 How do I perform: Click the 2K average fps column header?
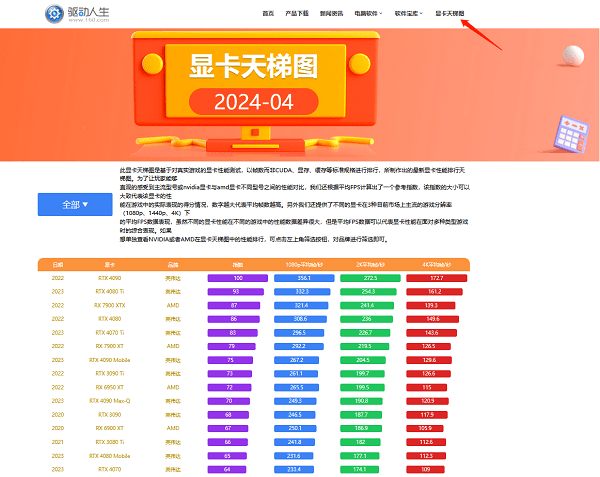point(370,265)
